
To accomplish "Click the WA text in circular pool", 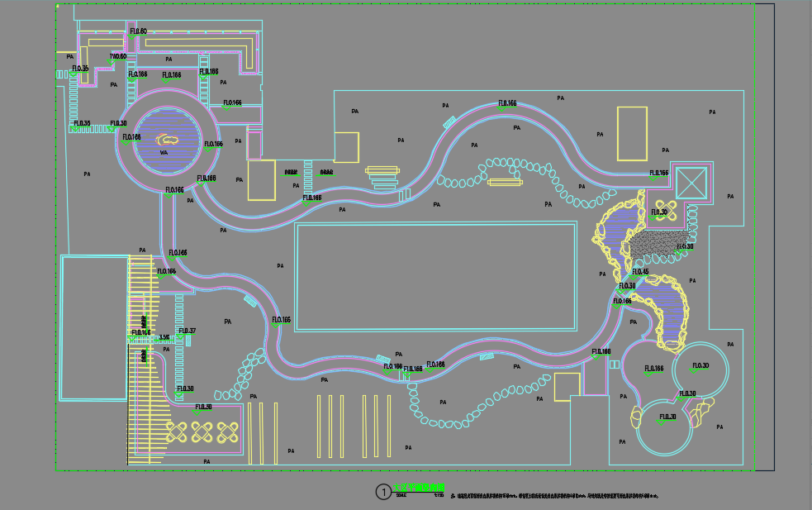I will tap(164, 153).
